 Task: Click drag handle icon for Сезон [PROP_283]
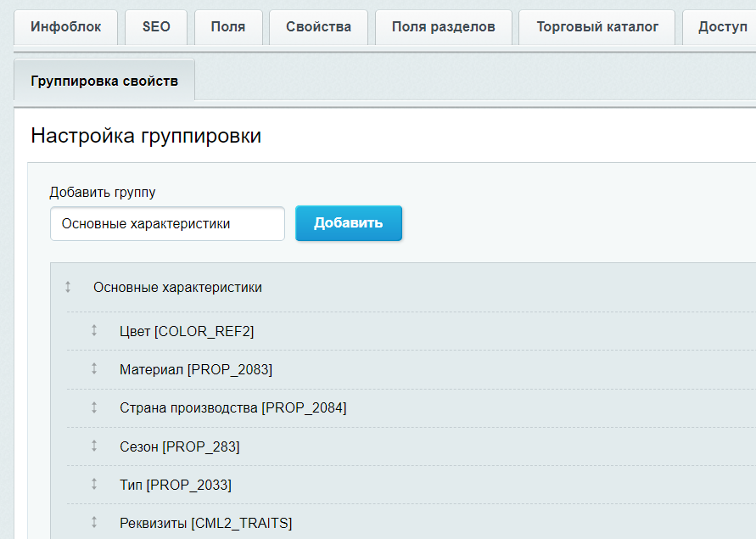pyautogui.click(x=94, y=446)
